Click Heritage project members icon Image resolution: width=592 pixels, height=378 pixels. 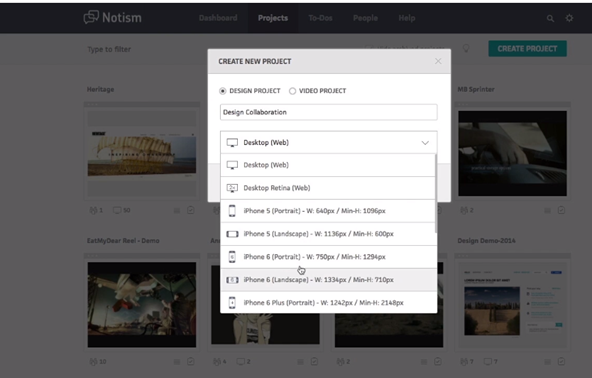[x=93, y=210]
